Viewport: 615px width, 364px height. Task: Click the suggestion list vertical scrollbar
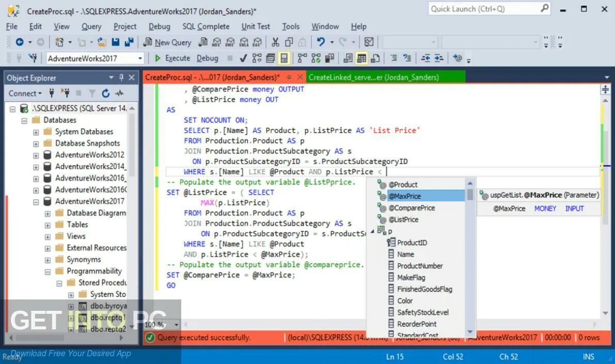[x=470, y=257]
